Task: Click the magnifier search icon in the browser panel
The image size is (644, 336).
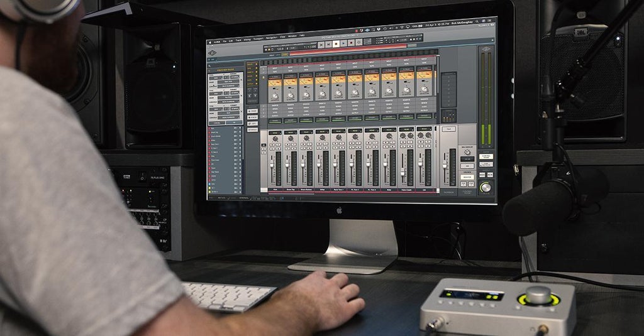Action: click(x=209, y=66)
